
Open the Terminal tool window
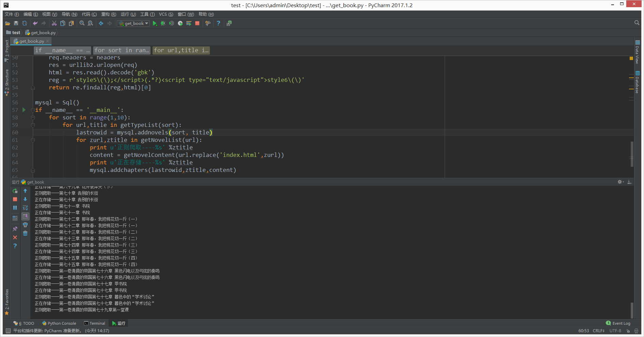click(95, 323)
